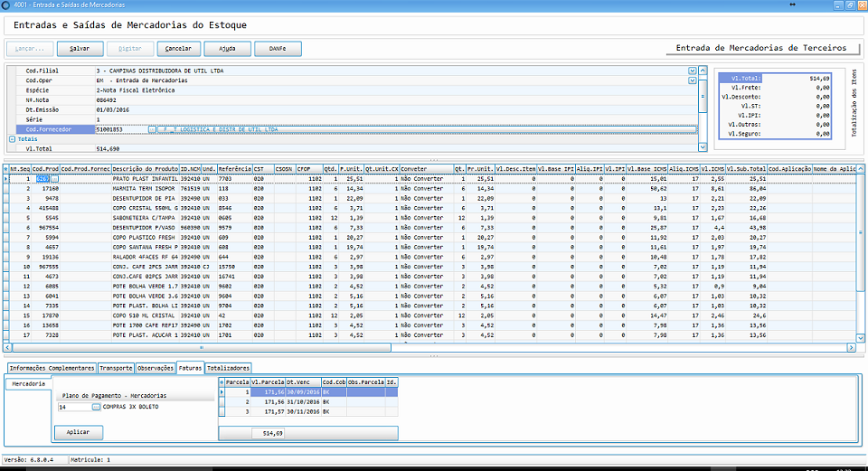Open the product lookup button in Cod.Prod cell

[54, 179]
